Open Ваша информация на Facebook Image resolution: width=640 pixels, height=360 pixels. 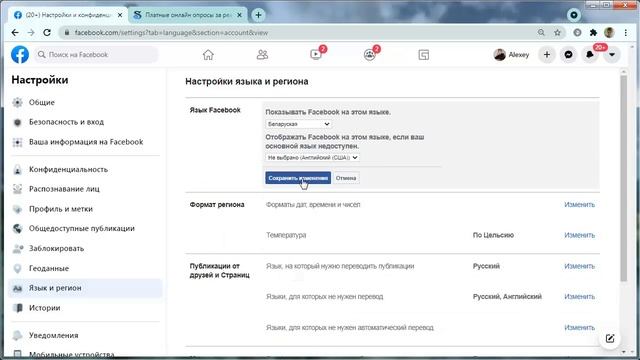tap(85, 142)
